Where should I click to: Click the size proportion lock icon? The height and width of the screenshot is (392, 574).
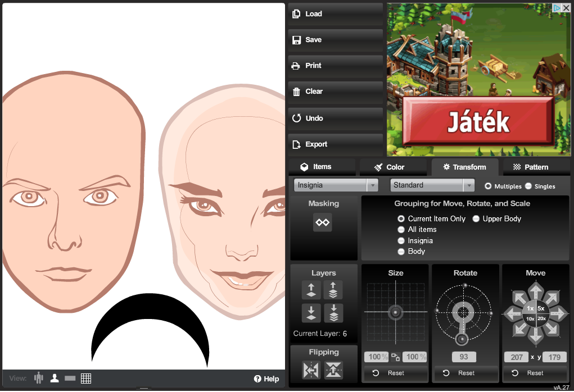[395, 357]
